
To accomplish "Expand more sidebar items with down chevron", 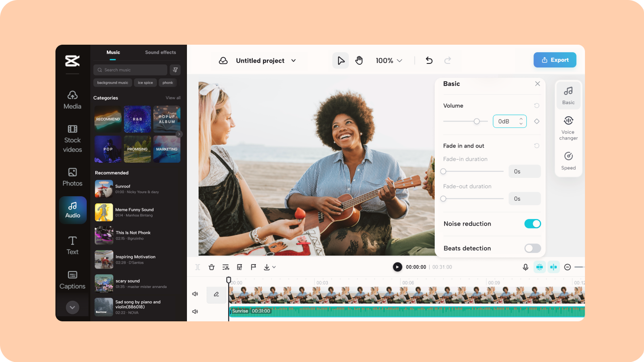I will pos(72,307).
